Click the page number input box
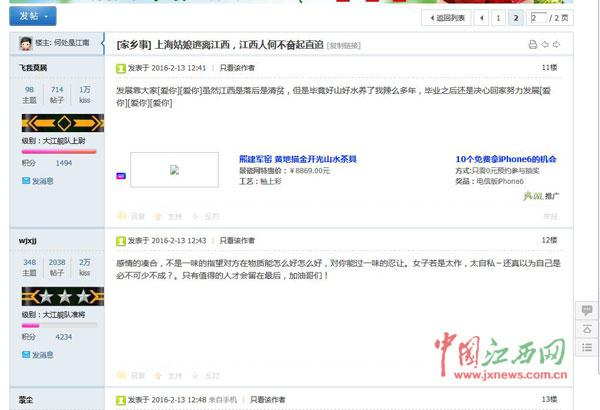 [x=540, y=18]
